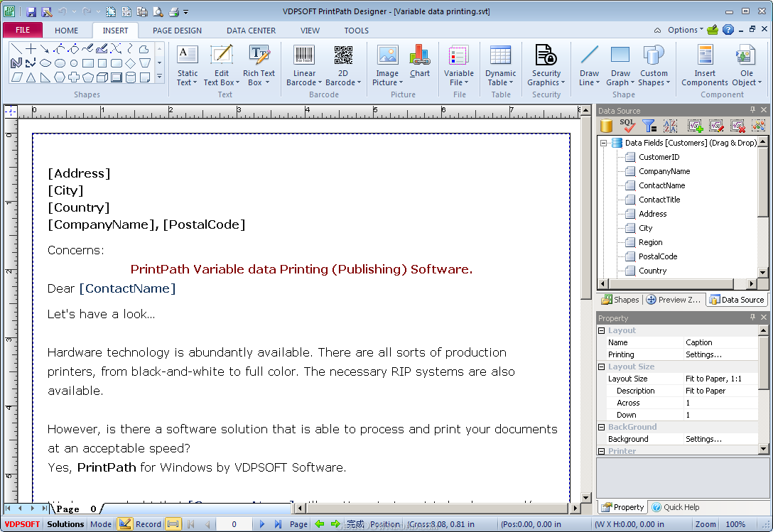Insert a Rich Text Box

click(259, 65)
